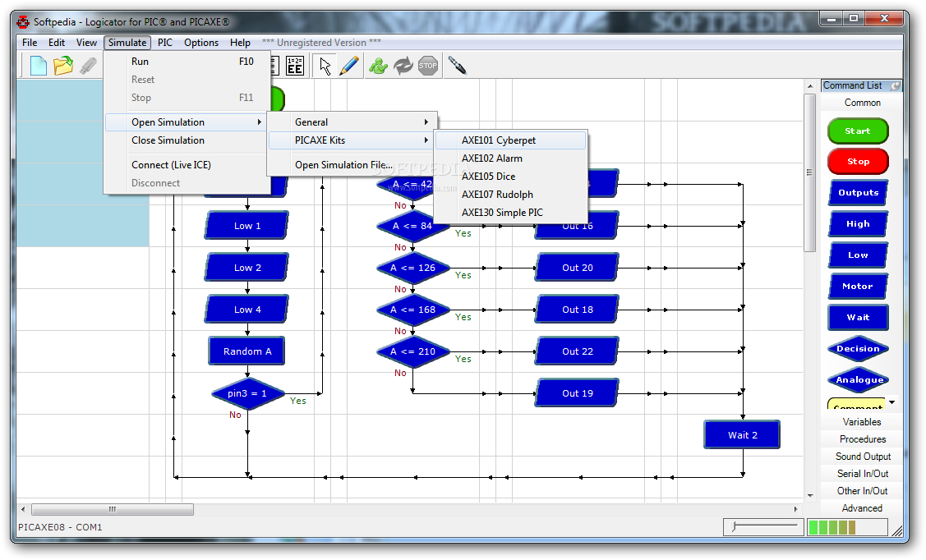Image resolution: width=926 pixels, height=560 pixels.
Task: Choose Close Simulation menu entry
Action: (187, 140)
